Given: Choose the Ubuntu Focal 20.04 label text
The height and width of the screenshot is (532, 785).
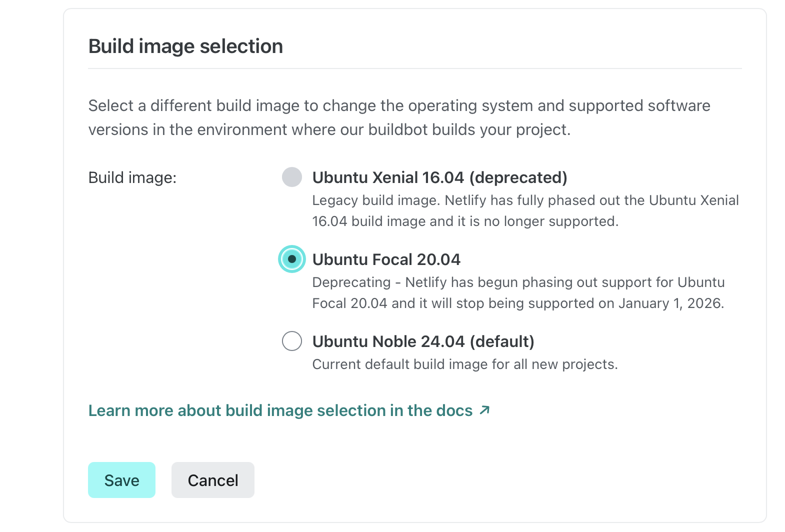Looking at the screenshot, I should tap(386, 259).
